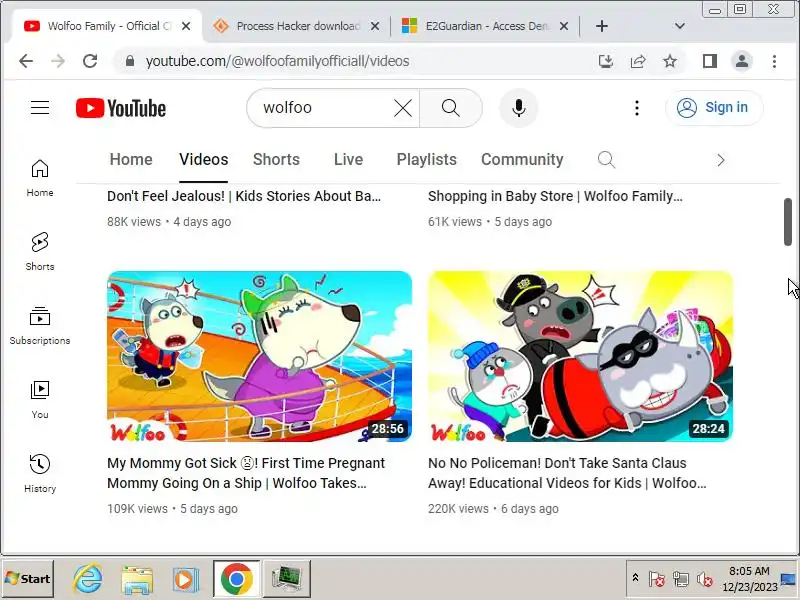Open No No Policeman video thumbnail
The image size is (800, 600).
[x=581, y=356]
